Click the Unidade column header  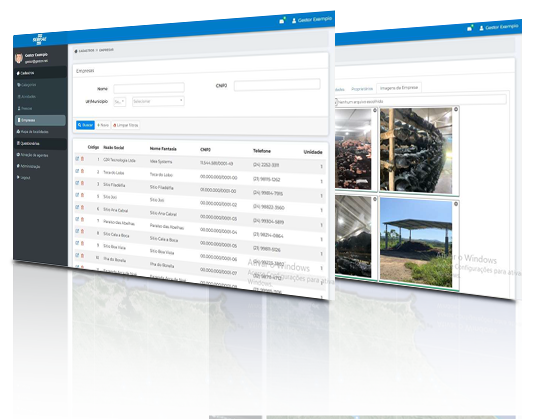click(x=313, y=152)
